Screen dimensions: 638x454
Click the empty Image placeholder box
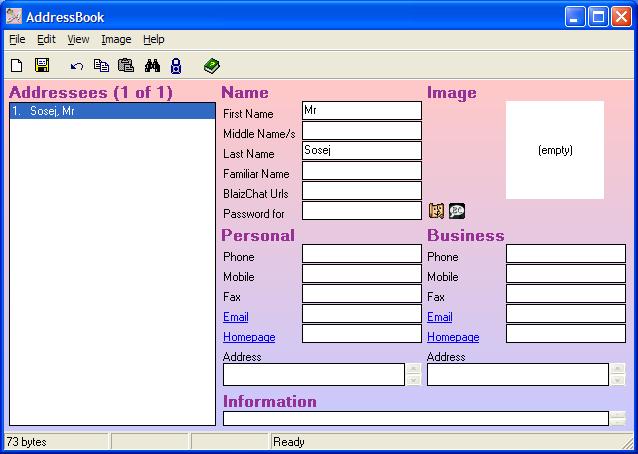(555, 150)
